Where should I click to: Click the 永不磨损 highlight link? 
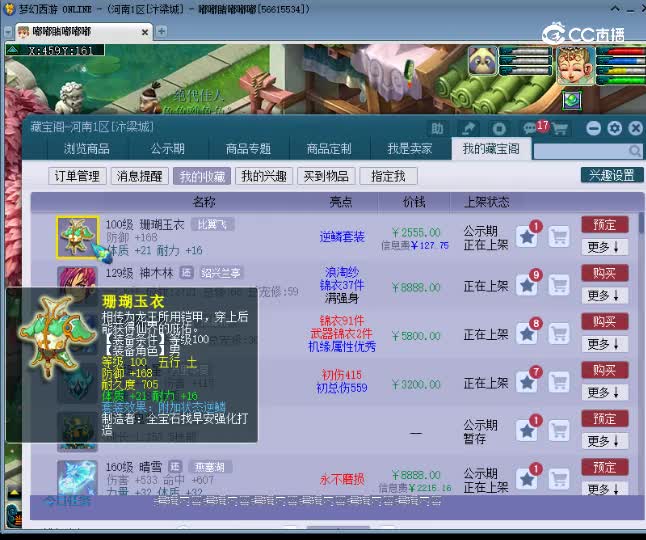coord(342,479)
